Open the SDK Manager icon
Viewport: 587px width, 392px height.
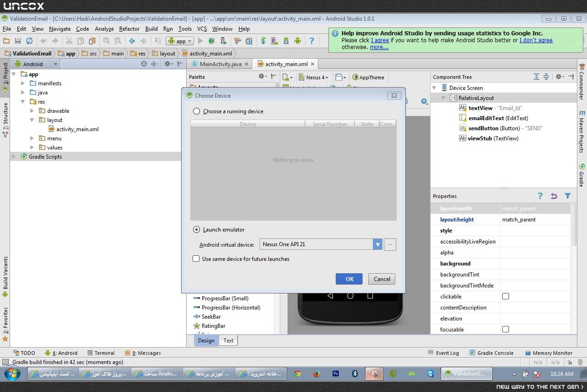pos(286,41)
